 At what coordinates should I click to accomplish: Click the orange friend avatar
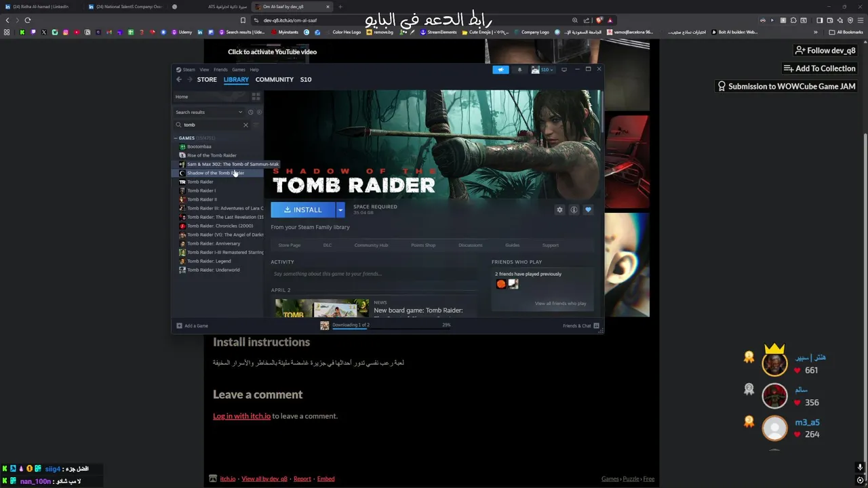(x=501, y=284)
